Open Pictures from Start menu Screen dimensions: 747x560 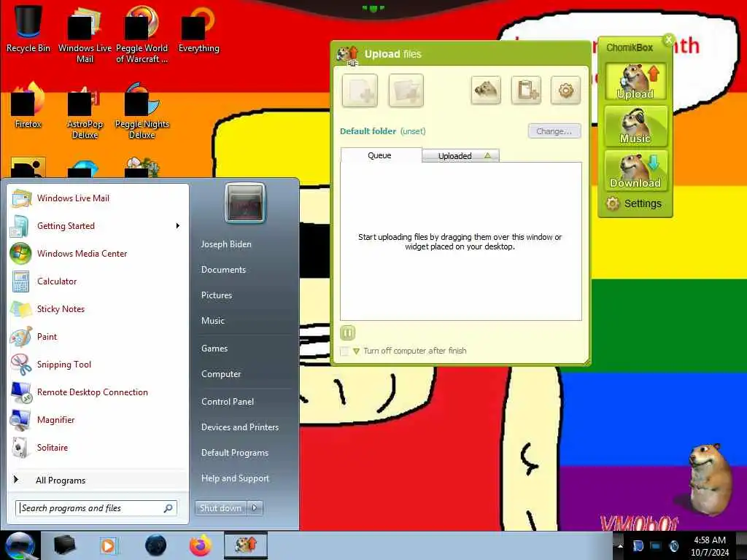[217, 295]
